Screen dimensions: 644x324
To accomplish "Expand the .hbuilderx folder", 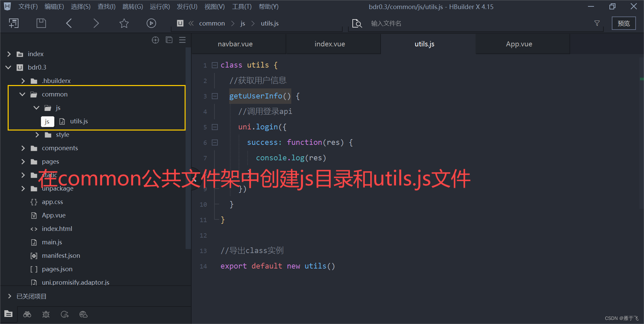I will click(23, 81).
